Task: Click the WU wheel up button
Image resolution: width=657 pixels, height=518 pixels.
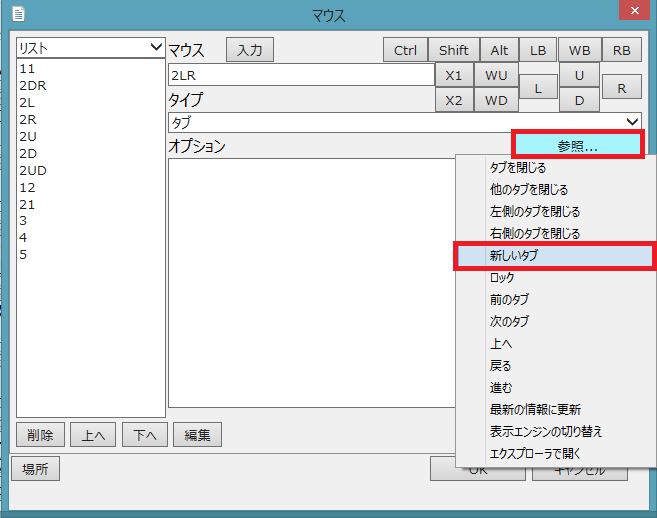Action: point(496,75)
